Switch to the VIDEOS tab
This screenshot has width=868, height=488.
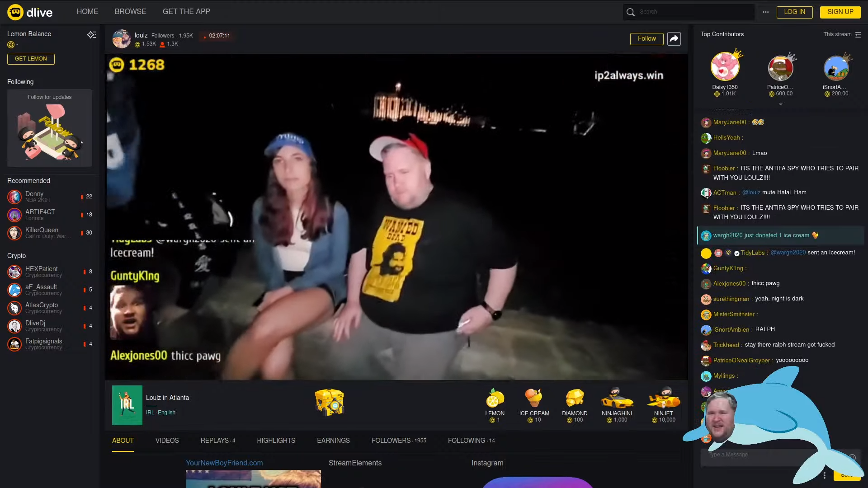coord(167,441)
